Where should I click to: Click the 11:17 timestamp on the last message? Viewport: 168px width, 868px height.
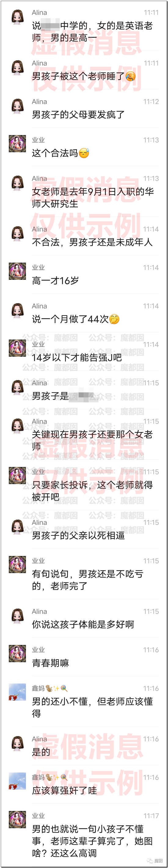pos(151,816)
